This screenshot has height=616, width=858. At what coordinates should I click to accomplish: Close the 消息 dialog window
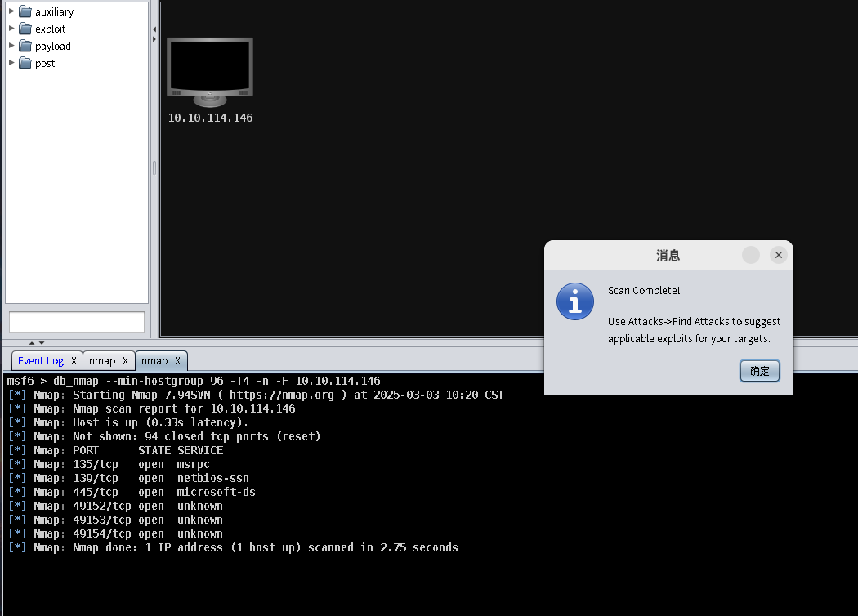coord(779,256)
